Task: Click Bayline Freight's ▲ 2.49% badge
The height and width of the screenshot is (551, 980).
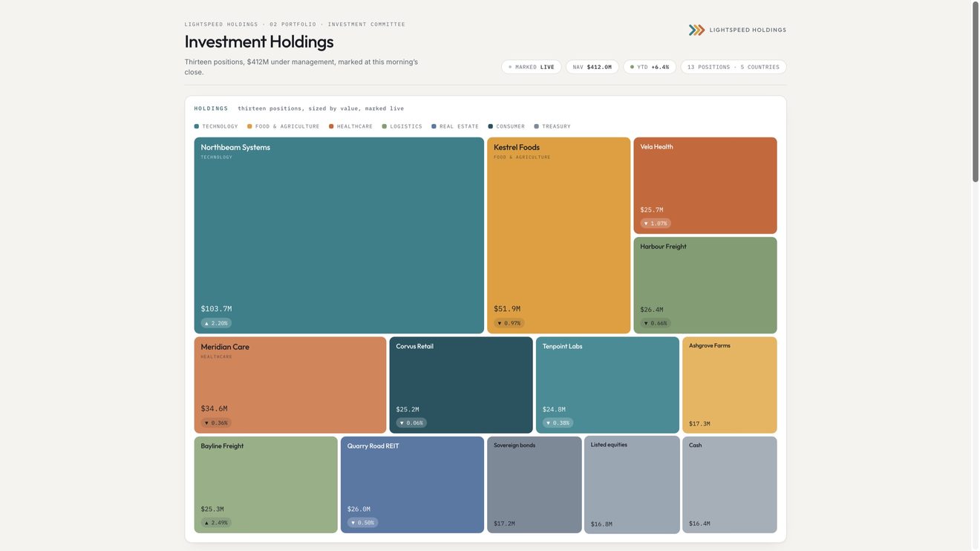Action: pyautogui.click(x=216, y=523)
